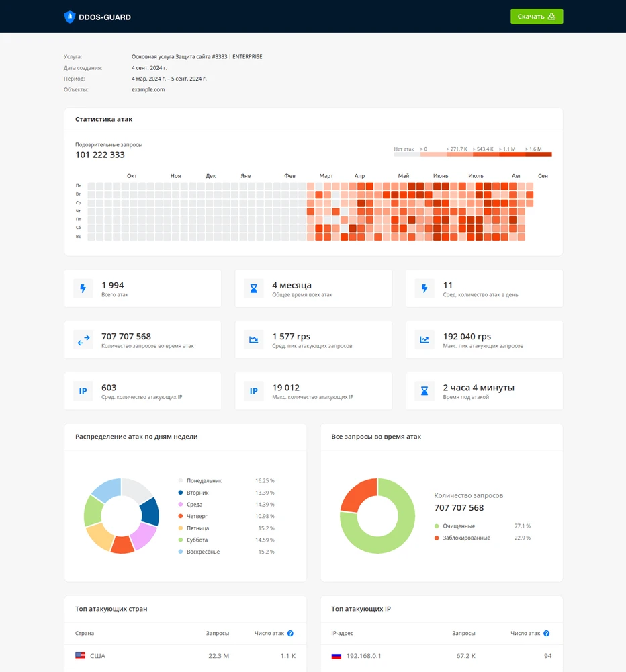Click the hourglass icon beside 4 месяца

point(254,289)
